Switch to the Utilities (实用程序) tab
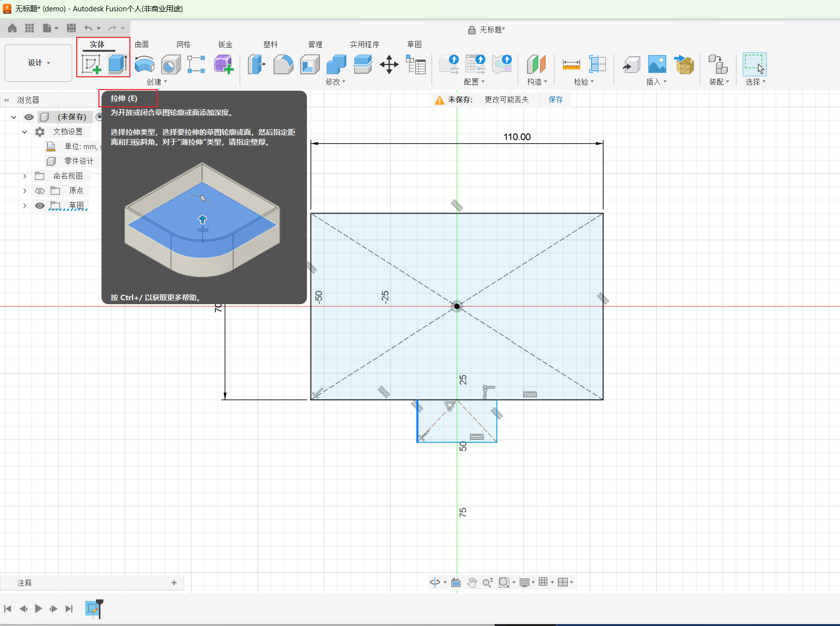 click(365, 44)
